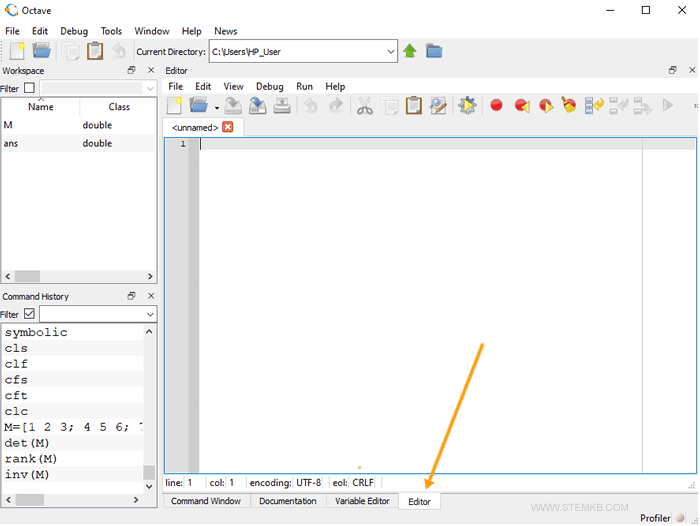Viewport: 700px width, 526px height.
Task: Select det(M) in Command History
Action: tap(27, 443)
